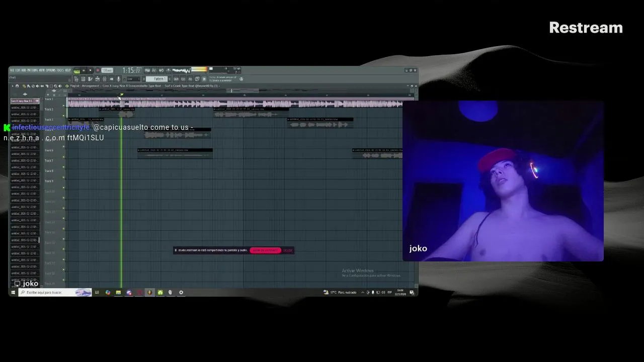Click the Windows taskbar search box
The image size is (644, 362).
point(55,292)
